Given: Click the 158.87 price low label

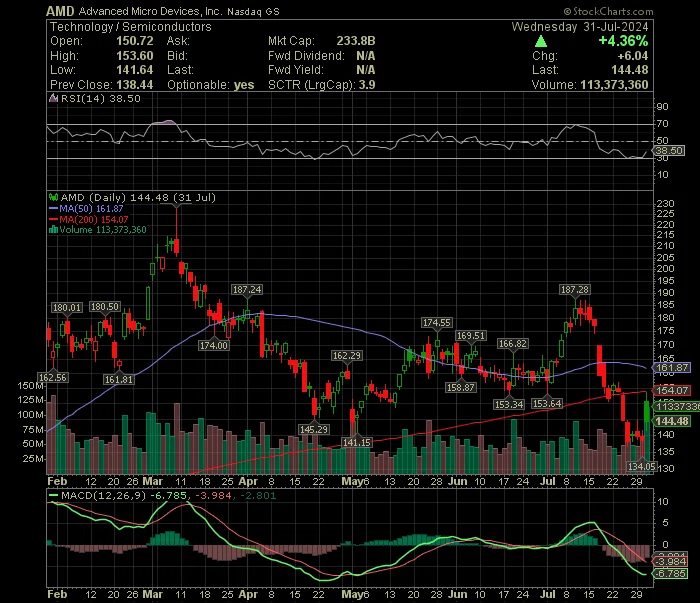Looking at the screenshot, I should (461, 387).
